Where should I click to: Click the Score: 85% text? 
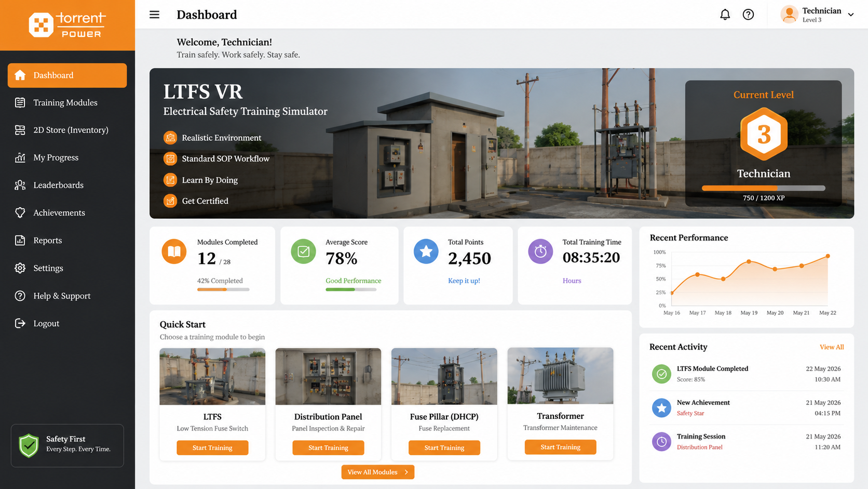691,379
